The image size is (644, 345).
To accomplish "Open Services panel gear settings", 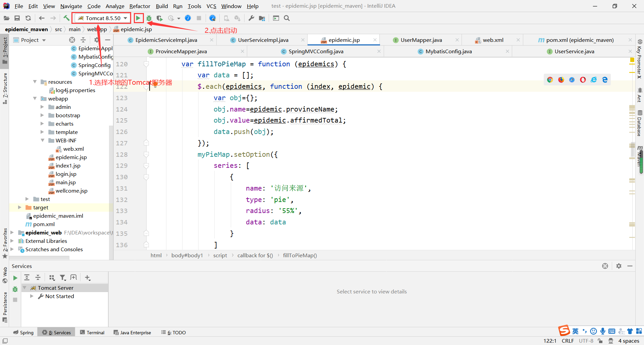I will tap(619, 266).
